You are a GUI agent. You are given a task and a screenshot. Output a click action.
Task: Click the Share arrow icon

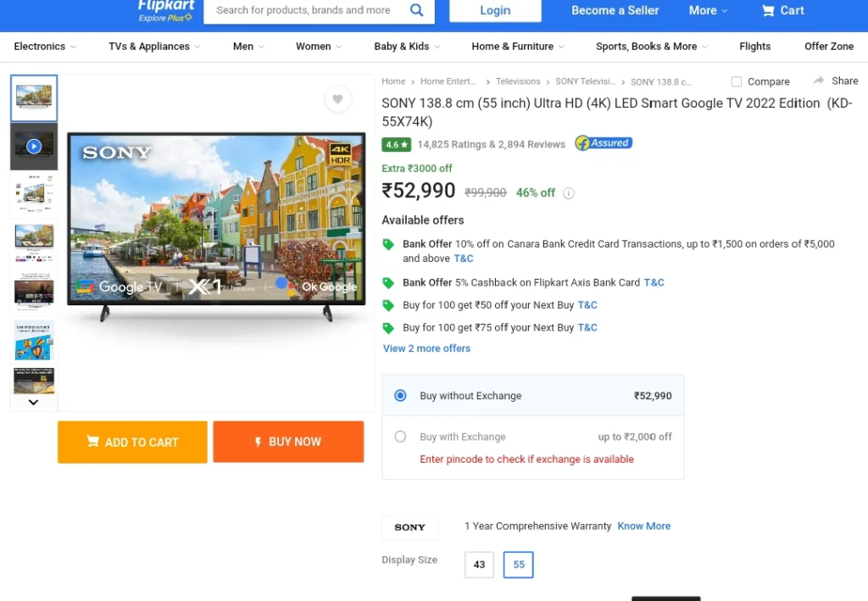click(x=819, y=81)
